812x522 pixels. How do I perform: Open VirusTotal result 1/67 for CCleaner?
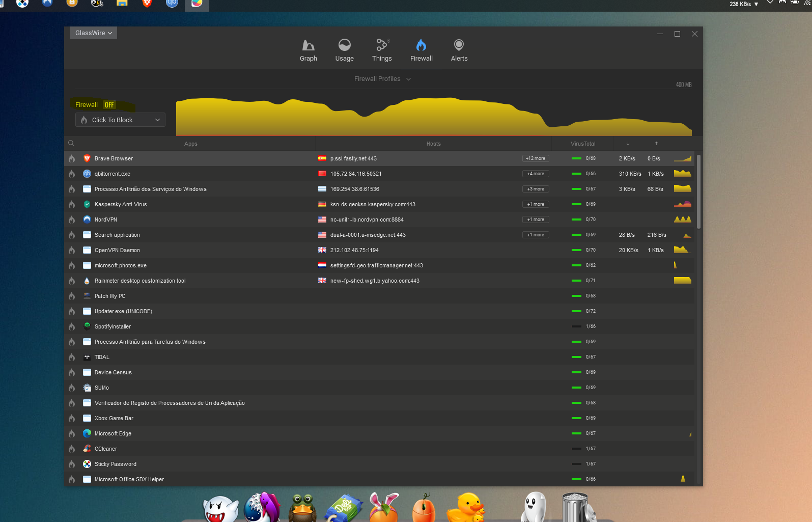(584, 449)
